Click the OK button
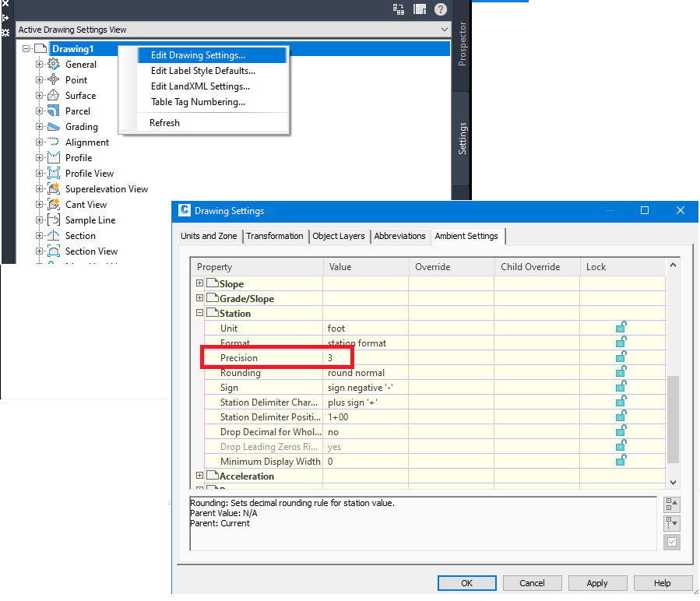 pyautogui.click(x=467, y=583)
